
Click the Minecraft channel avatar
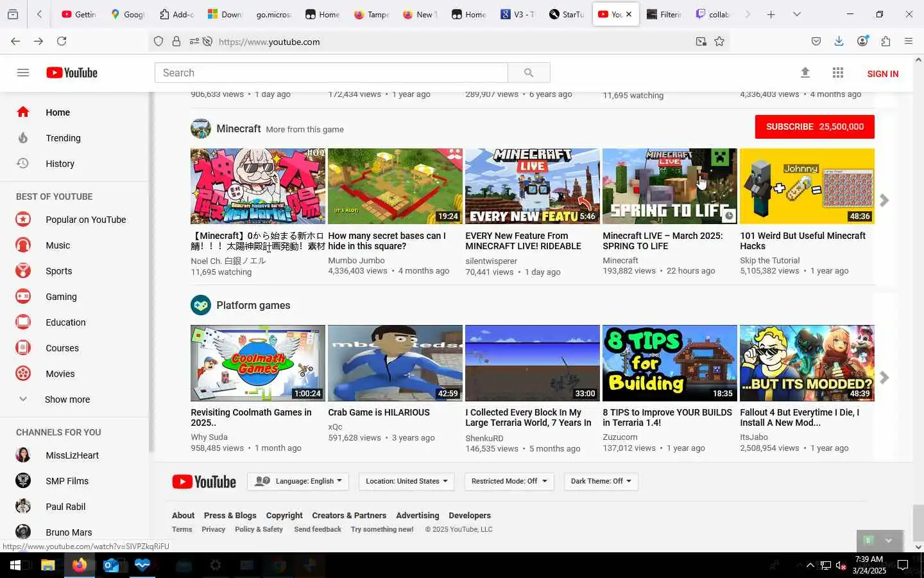(x=201, y=128)
